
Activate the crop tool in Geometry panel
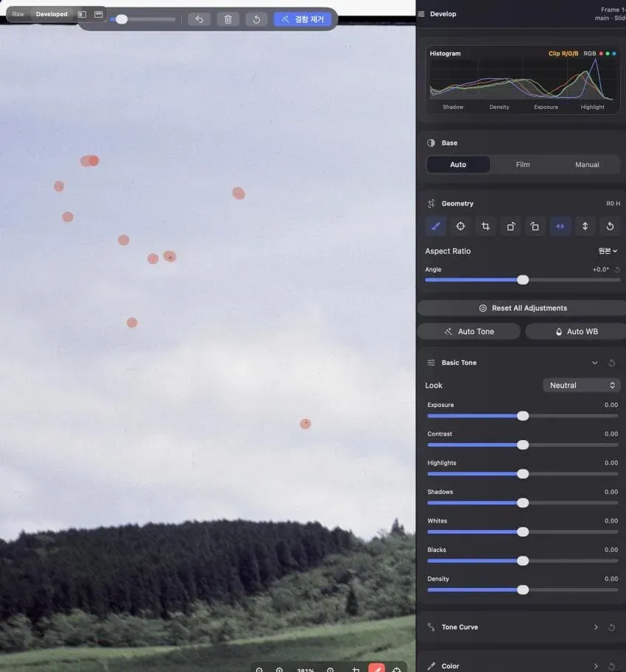(485, 226)
